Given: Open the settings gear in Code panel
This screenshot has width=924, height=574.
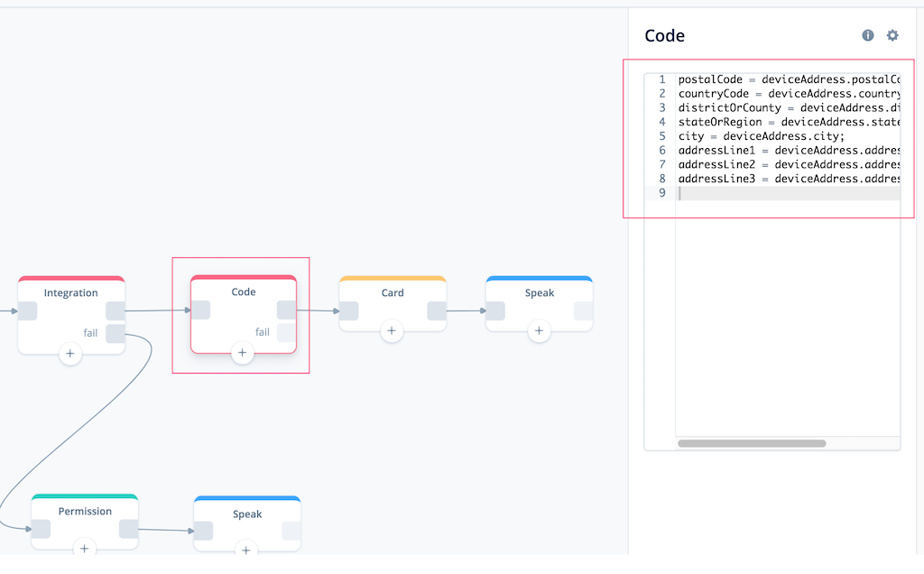Looking at the screenshot, I should click(892, 35).
